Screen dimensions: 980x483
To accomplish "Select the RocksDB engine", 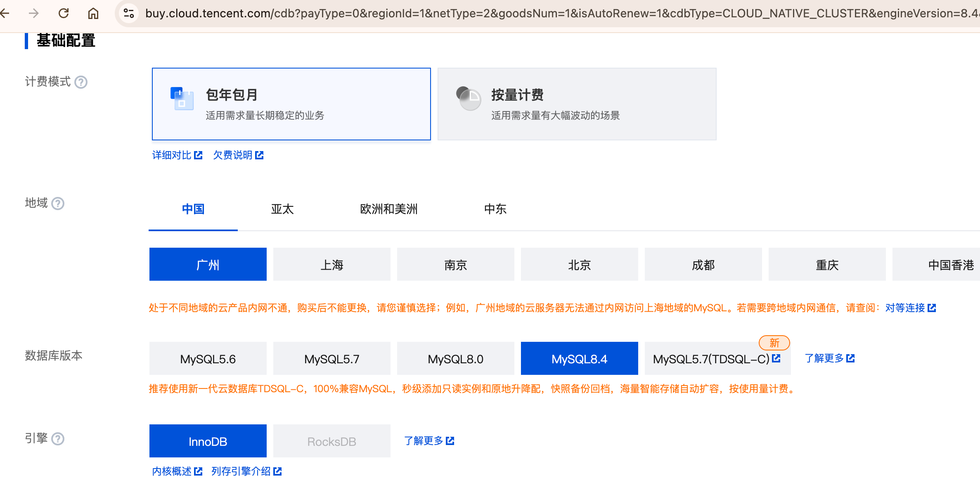I will pyautogui.click(x=332, y=441).
